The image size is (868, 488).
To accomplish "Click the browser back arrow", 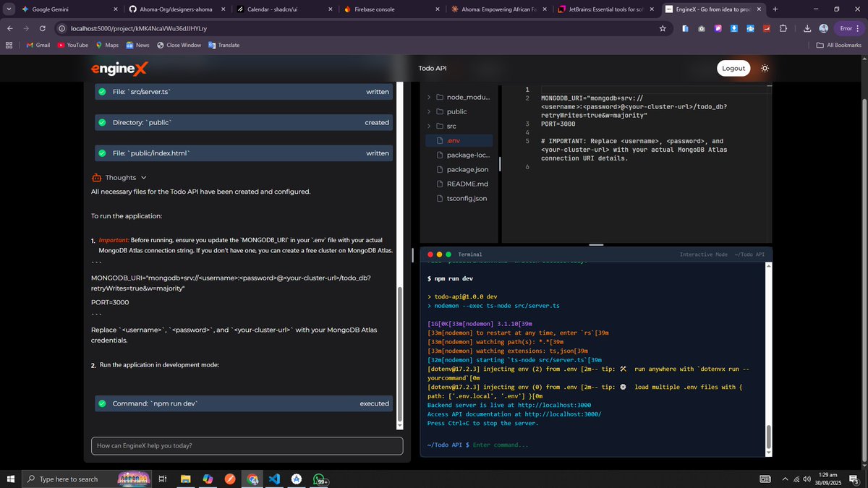I will click(x=10, y=28).
